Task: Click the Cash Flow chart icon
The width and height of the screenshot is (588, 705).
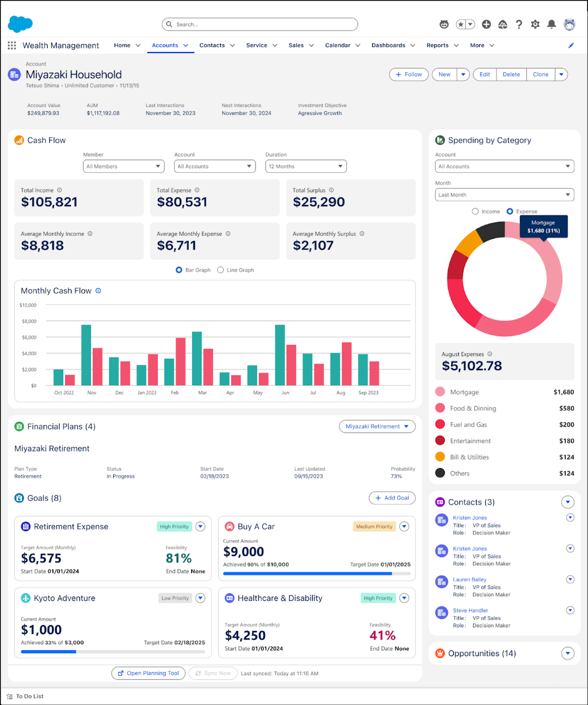Action: pos(19,140)
